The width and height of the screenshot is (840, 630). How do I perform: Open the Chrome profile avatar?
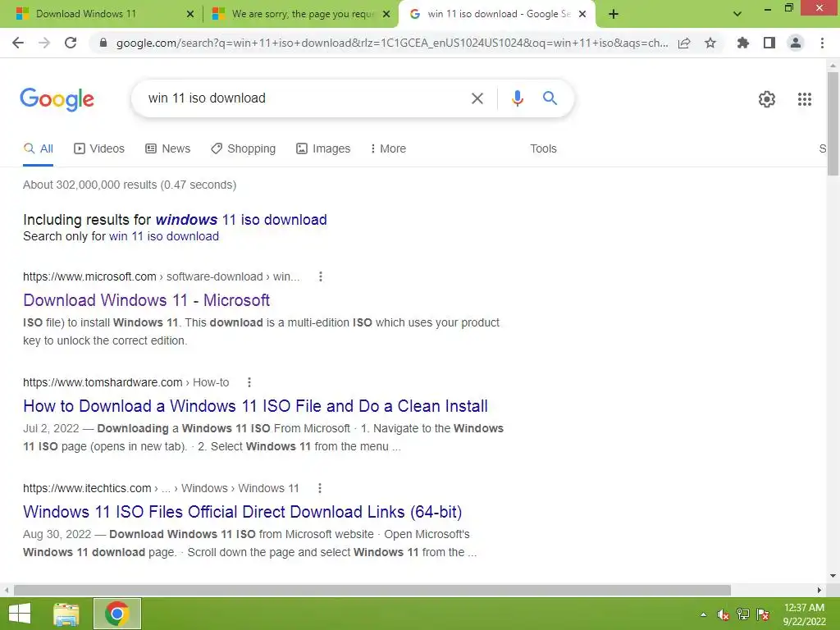[796, 43]
